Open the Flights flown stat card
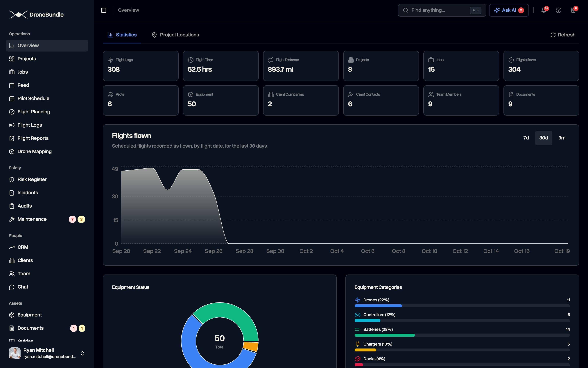The width and height of the screenshot is (588, 368). point(541,66)
